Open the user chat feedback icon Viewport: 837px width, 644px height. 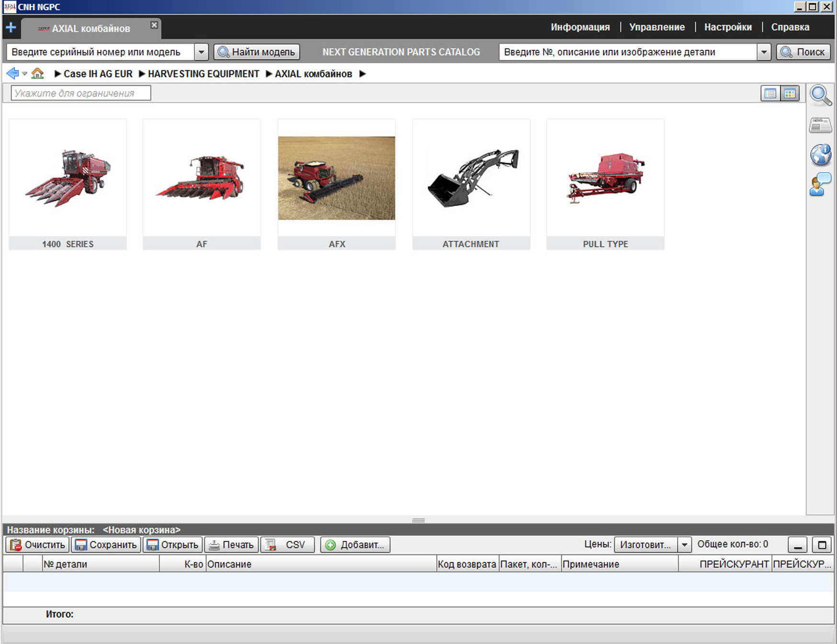[x=820, y=185]
